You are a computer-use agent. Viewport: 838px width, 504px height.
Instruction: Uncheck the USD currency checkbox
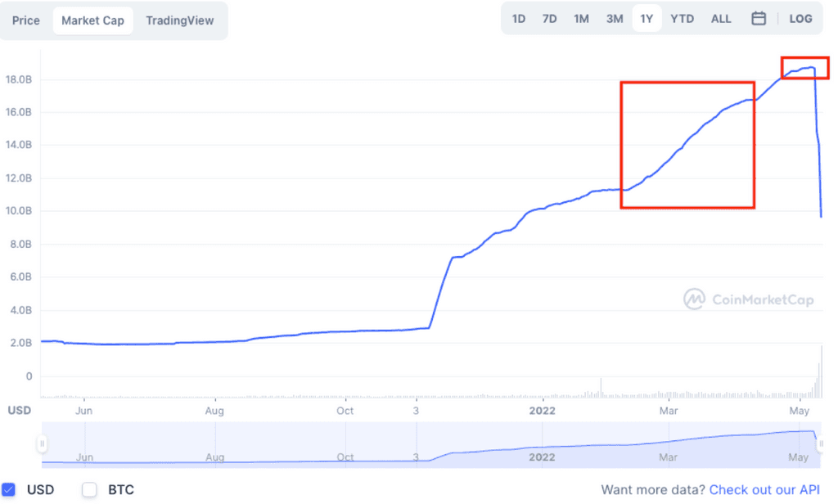pos(8,489)
